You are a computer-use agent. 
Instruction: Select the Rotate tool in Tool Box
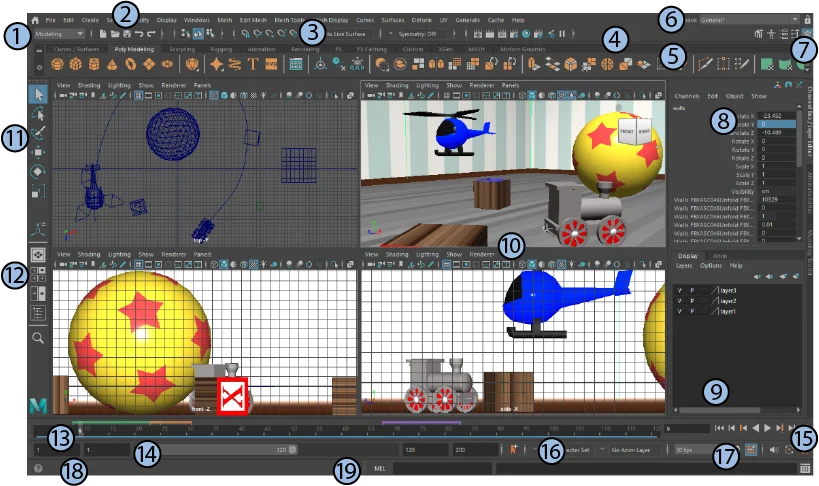pyautogui.click(x=38, y=172)
